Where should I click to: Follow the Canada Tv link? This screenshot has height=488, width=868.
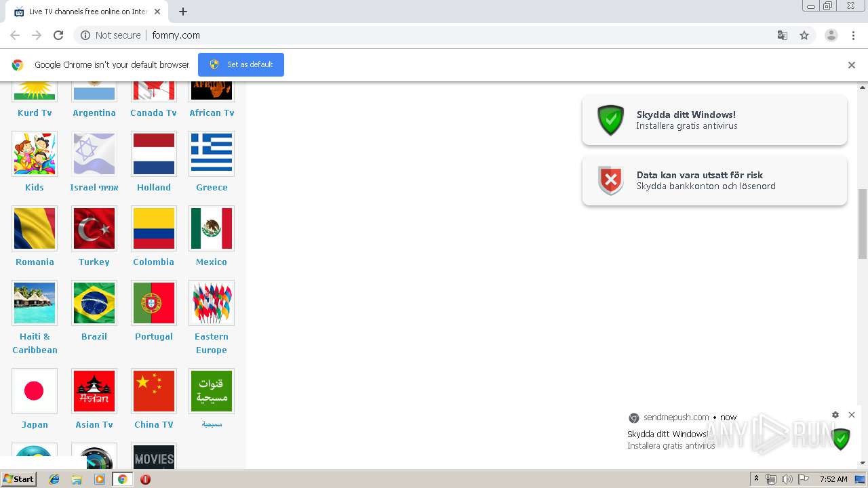coord(153,113)
